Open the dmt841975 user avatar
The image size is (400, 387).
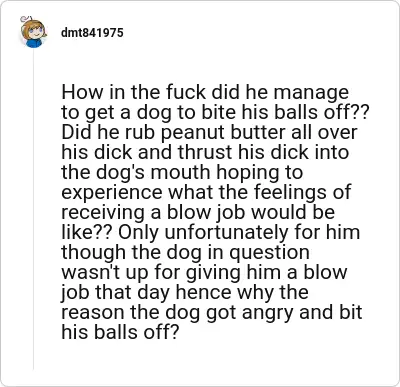click(x=33, y=32)
